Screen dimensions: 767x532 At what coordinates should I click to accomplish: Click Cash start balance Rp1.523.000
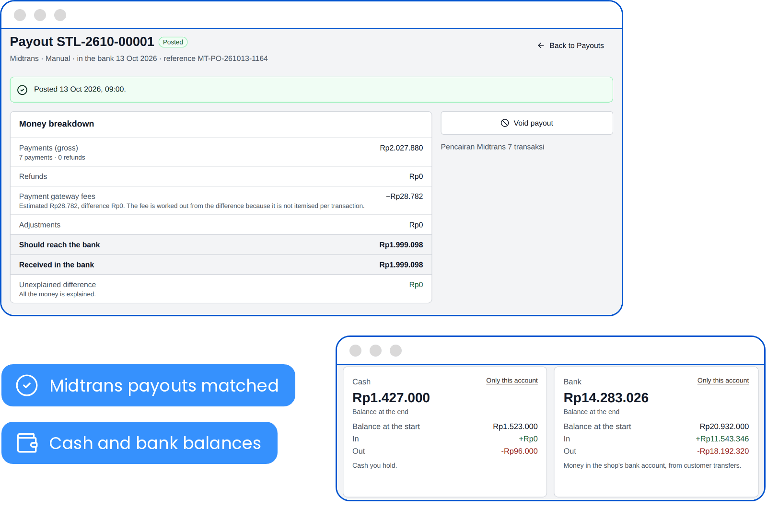pyautogui.click(x=515, y=427)
